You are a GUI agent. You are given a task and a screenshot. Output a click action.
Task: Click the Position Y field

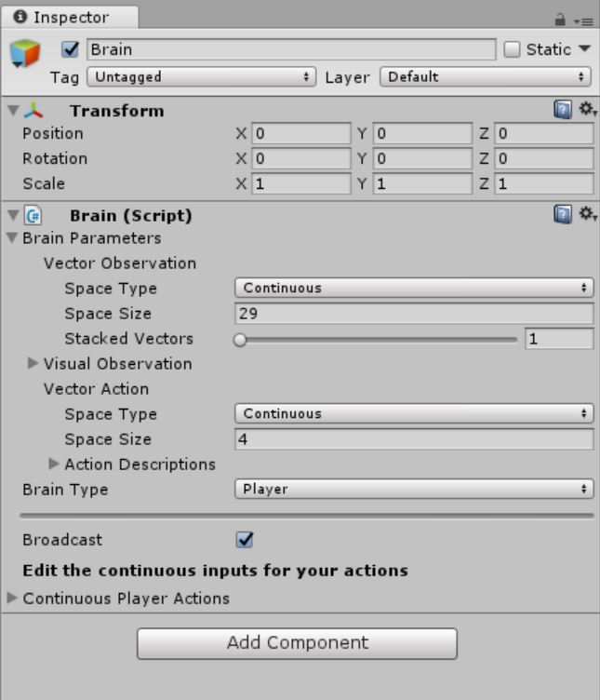422,133
